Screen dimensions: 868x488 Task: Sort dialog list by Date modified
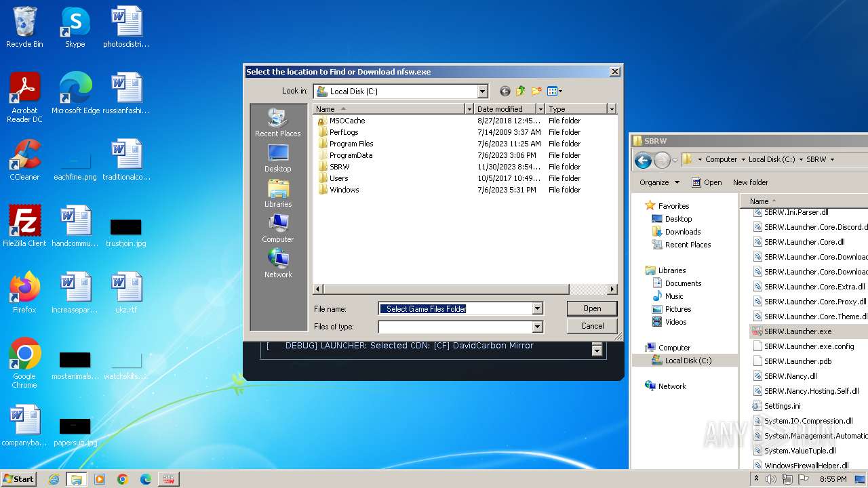pyautogui.click(x=505, y=108)
